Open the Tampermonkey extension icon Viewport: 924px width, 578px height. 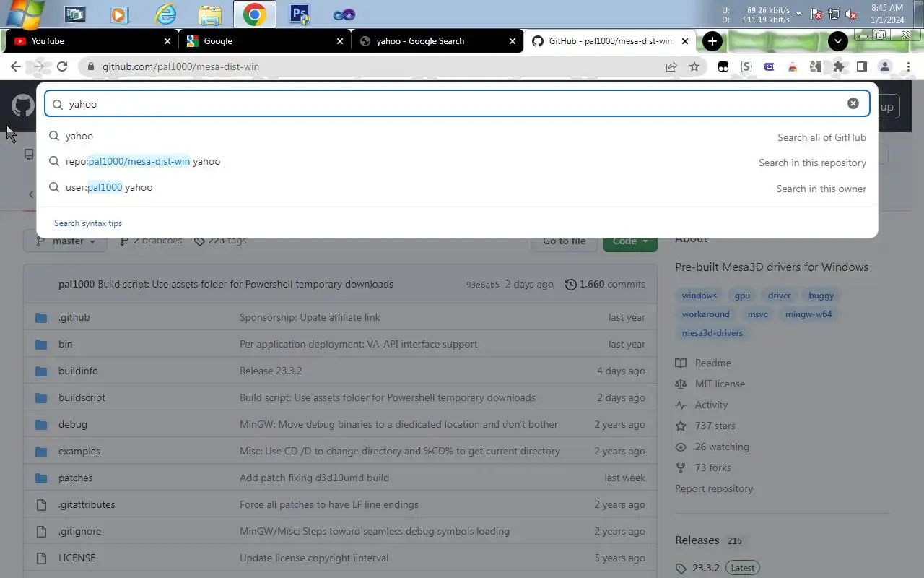coord(723,66)
